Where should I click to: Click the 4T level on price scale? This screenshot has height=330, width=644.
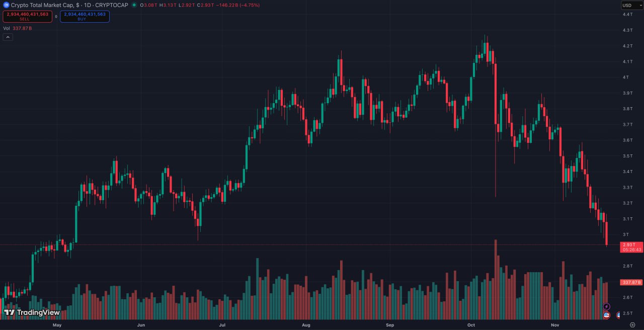click(x=626, y=77)
